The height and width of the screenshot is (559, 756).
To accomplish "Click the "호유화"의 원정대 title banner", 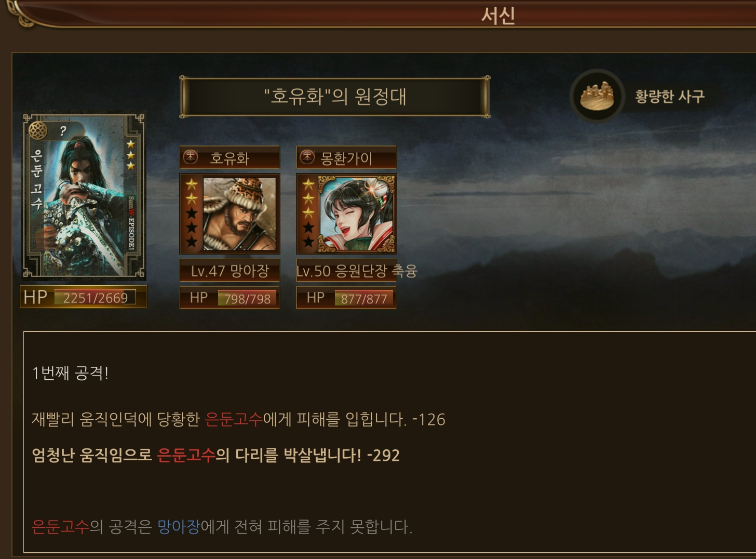I will tap(334, 97).
